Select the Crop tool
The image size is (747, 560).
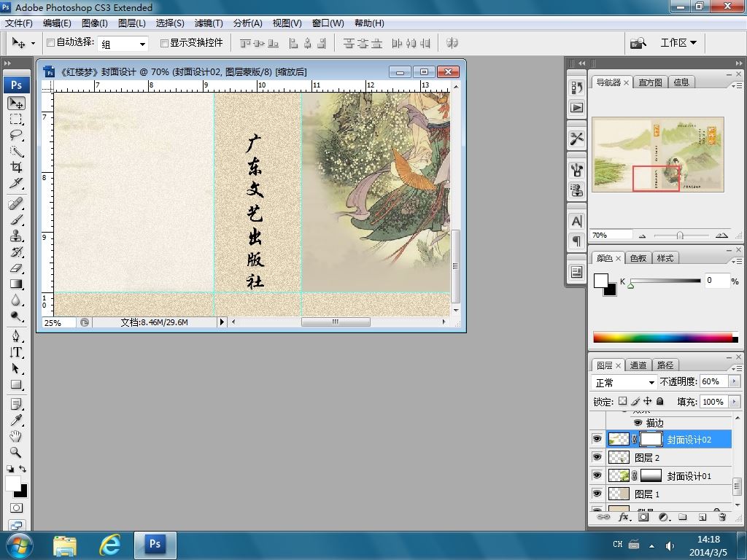[x=17, y=167]
